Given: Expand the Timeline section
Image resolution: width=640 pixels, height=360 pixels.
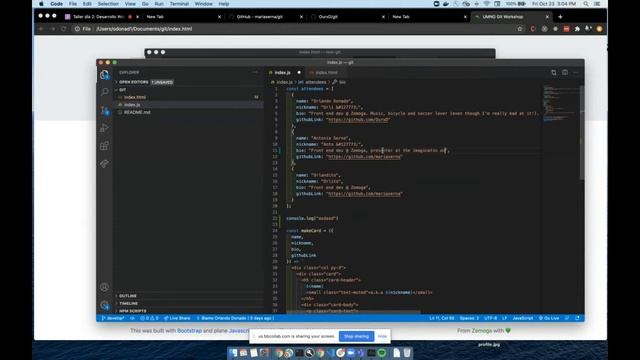Looking at the screenshot, I should coord(128,303).
